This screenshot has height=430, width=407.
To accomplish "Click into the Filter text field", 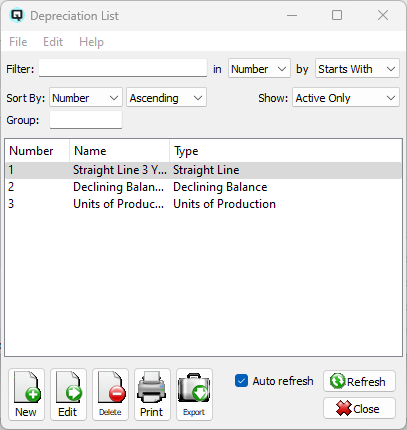I will pos(123,68).
